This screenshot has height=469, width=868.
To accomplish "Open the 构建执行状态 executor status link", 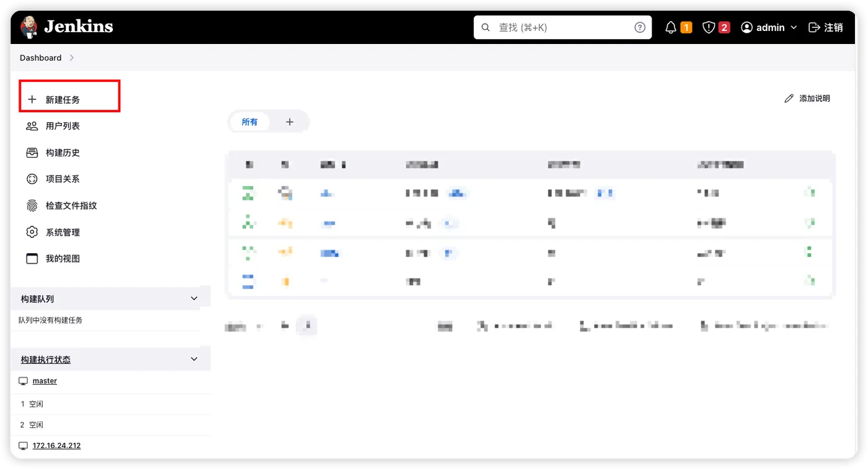I will pyautogui.click(x=46, y=360).
